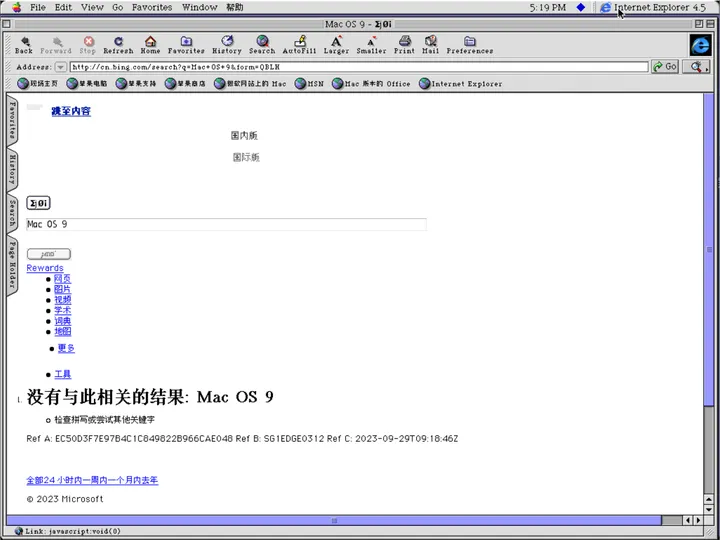
Task: Open the Favorites menu in the menu bar
Action: click(x=152, y=7)
